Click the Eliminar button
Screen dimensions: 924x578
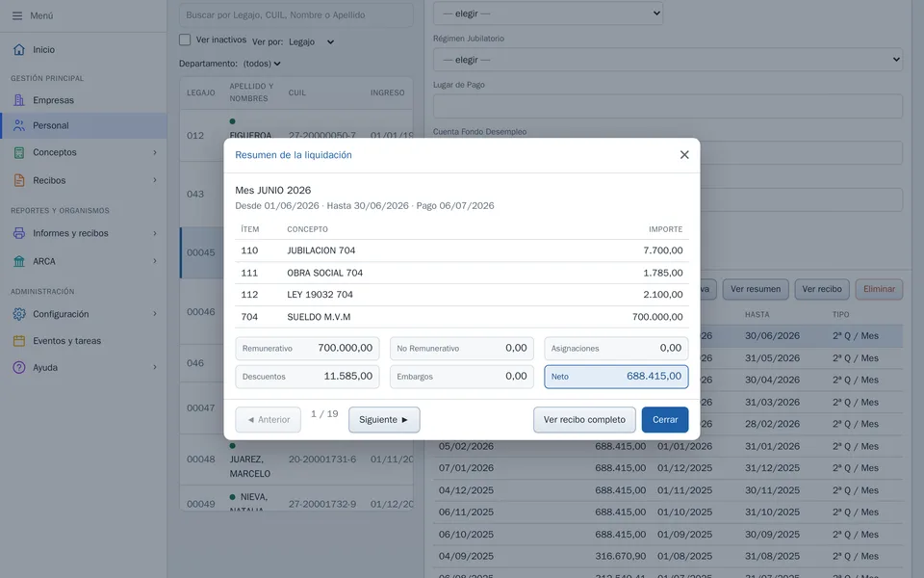click(879, 289)
